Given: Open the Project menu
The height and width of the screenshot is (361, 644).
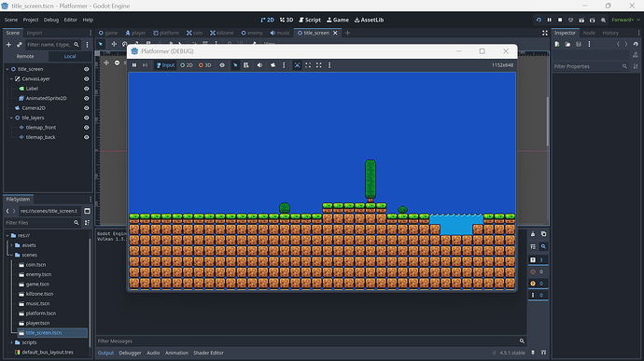Looking at the screenshot, I should pos(31,20).
